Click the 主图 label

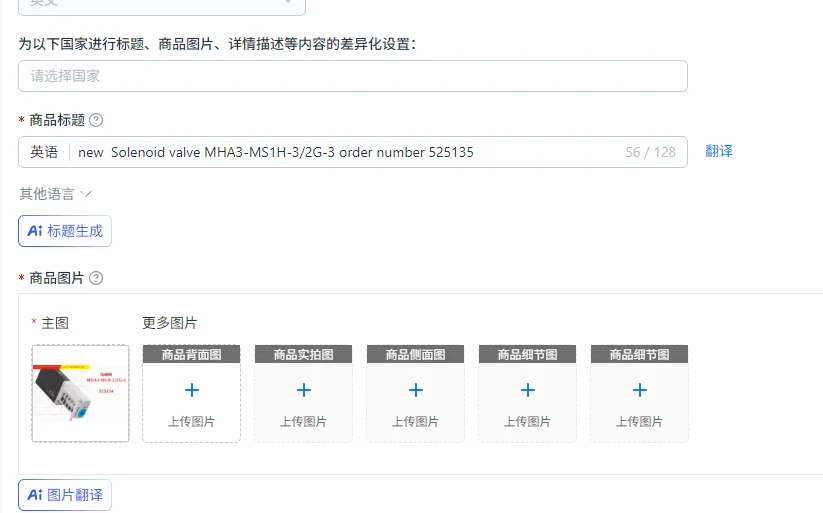point(55,323)
